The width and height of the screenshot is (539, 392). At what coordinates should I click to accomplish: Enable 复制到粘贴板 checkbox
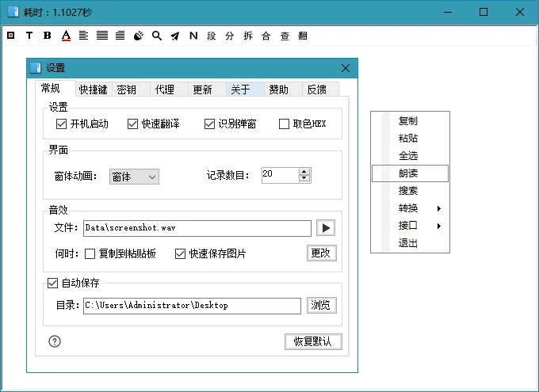90,254
